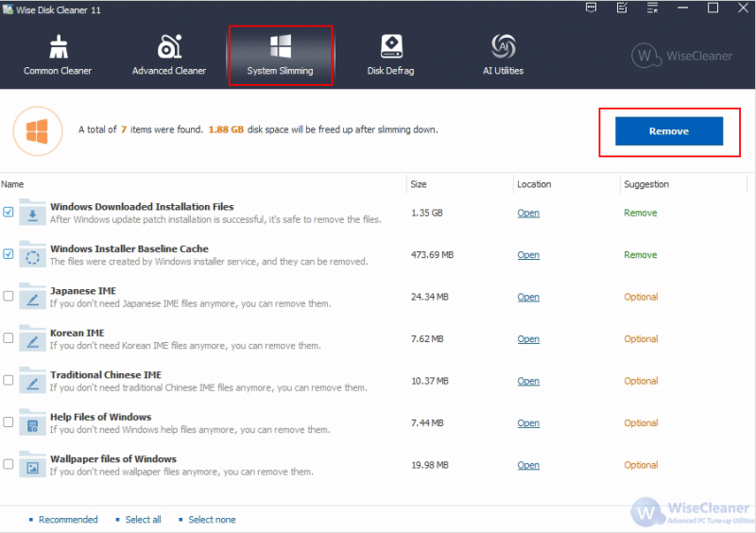
Task: Click the Help Files of Windows icon
Action: [x=32, y=422]
